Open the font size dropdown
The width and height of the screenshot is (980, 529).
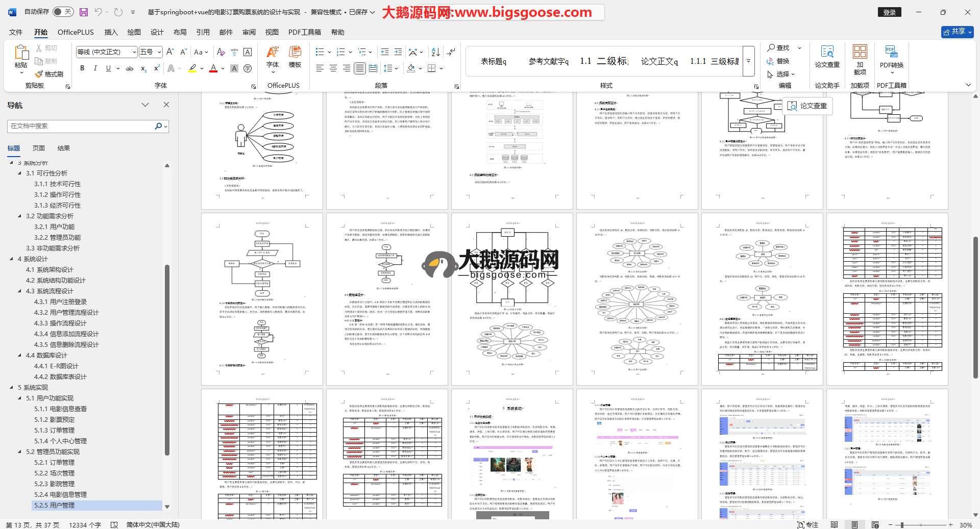(159, 52)
